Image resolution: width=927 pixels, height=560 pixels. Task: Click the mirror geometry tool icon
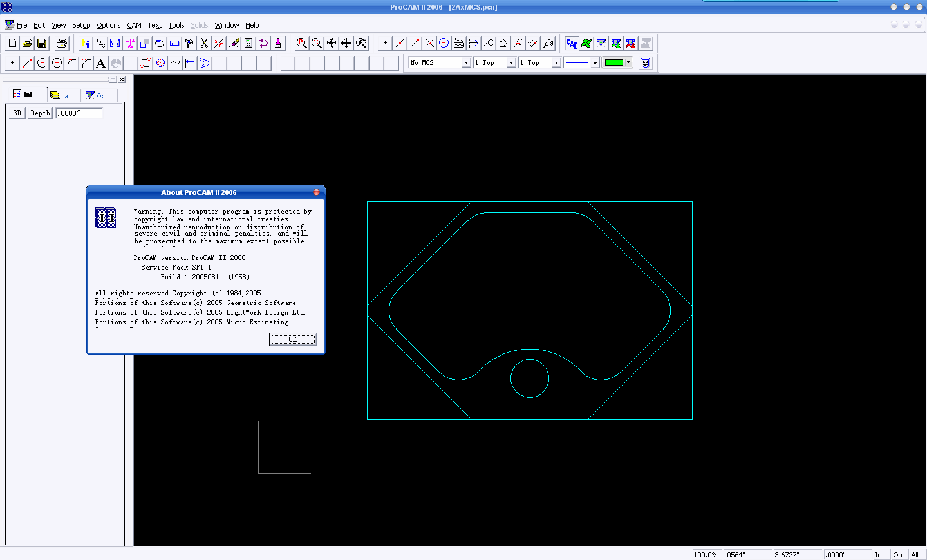click(x=115, y=43)
